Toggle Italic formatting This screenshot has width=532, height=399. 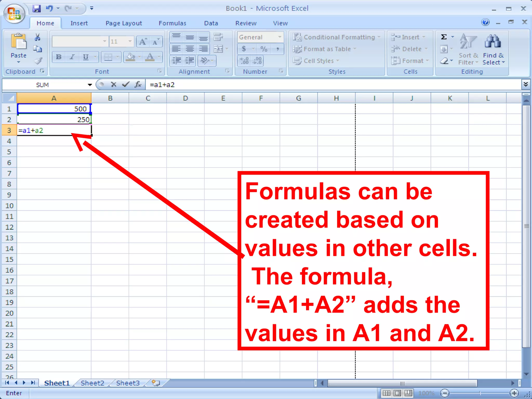(72, 57)
